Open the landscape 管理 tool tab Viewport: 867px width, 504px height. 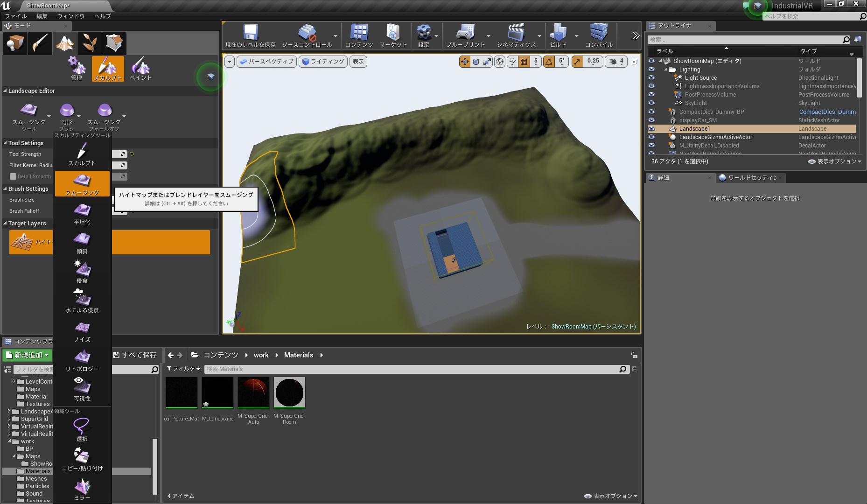point(77,69)
